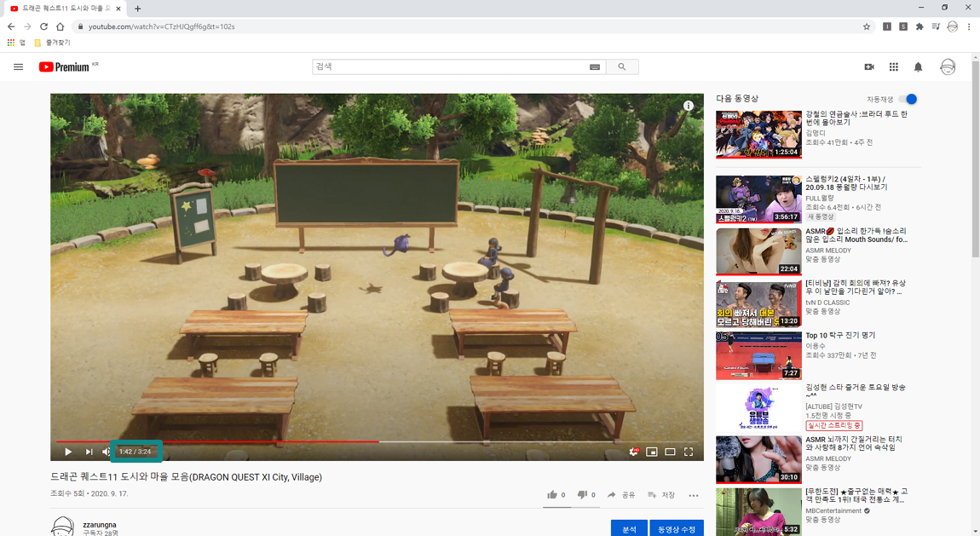Close the 드래곤 퀘스트11 browser tab
980x536 pixels.
click(118, 9)
